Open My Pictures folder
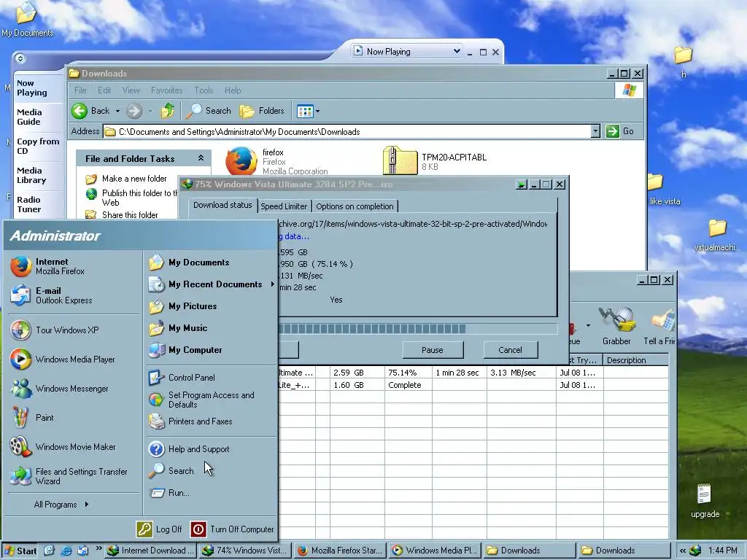The image size is (747, 560). pyautogui.click(x=182, y=306)
